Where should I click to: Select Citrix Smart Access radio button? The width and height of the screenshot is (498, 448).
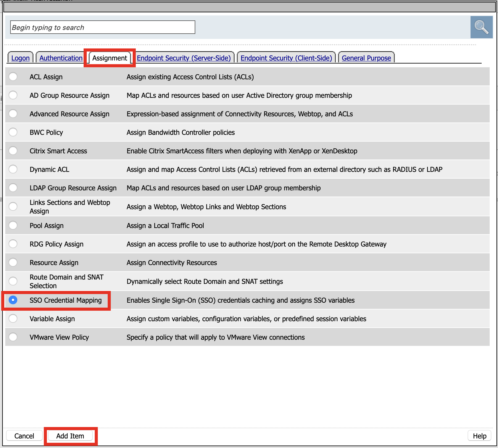click(13, 151)
